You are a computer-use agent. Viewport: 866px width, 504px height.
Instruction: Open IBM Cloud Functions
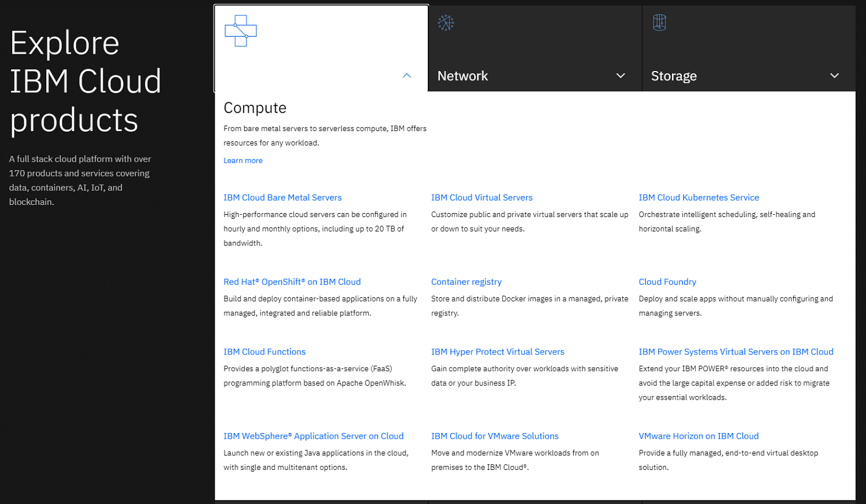point(264,352)
